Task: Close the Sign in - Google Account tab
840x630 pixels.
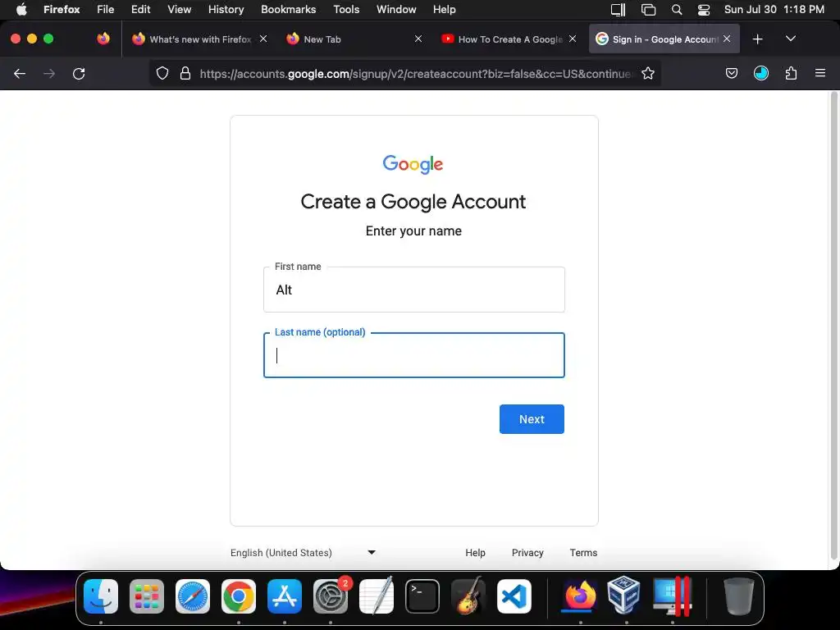Action: [727, 39]
